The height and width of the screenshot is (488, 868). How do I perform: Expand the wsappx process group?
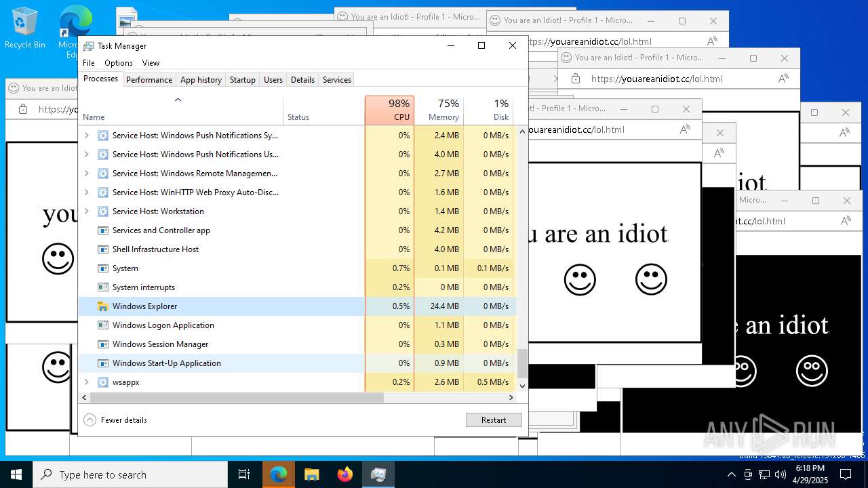tap(86, 382)
